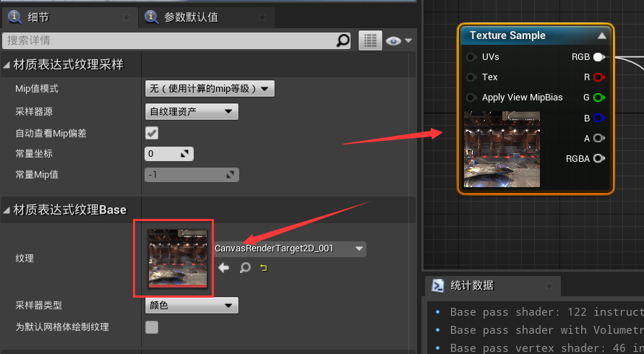Click the 统计数据 tab console icon
This screenshot has width=644, height=354.
click(438, 285)
